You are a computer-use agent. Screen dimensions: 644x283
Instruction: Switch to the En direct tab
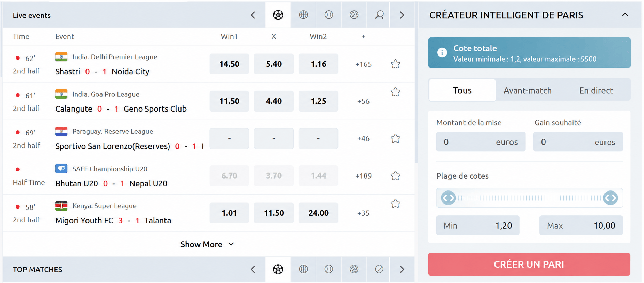(596, 90)
